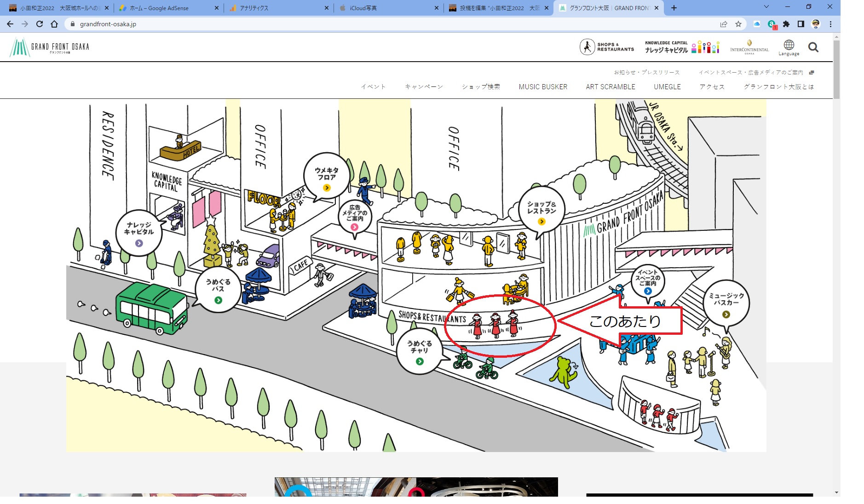Open the Knowledge Capital header logo
The width and height of the screenshot is (864, 504).
[x=682, y=47]
